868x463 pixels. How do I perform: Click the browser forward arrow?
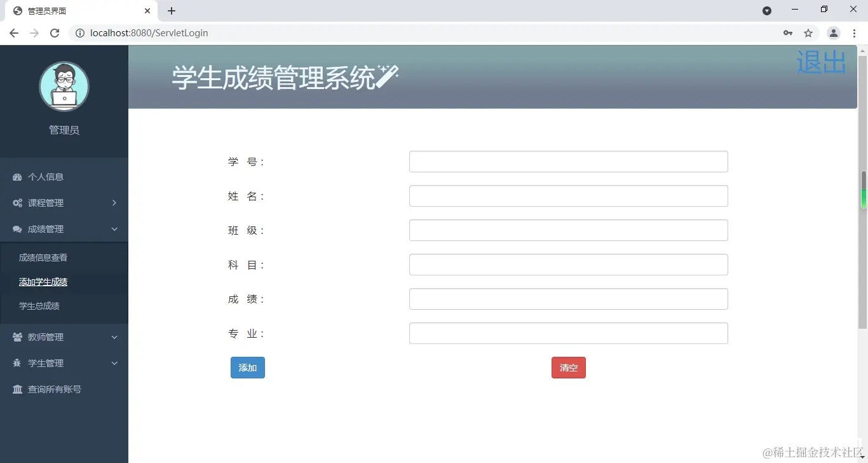click(x=34, y=33)
